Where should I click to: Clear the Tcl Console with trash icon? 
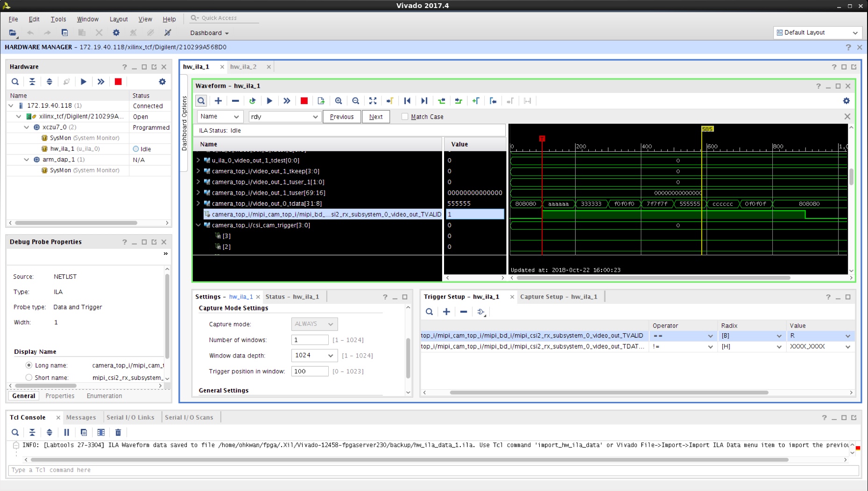(x=118, y=432)
